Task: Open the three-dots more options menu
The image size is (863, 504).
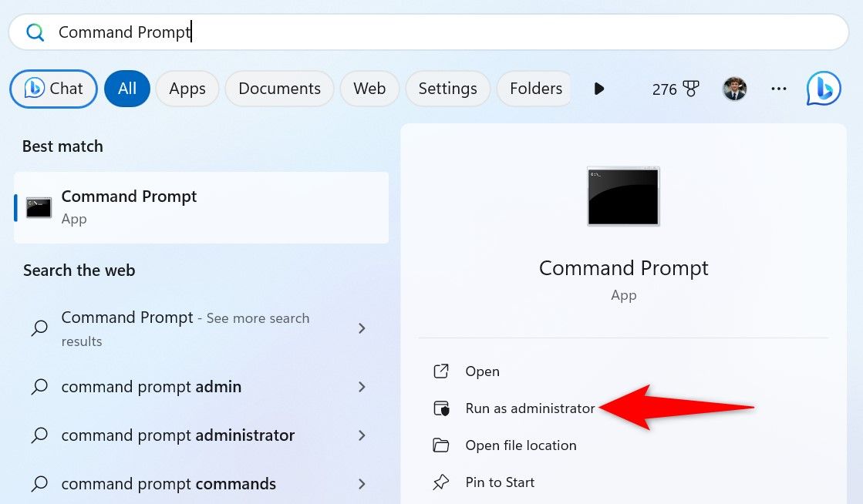Action: click(x=779, y=89)
